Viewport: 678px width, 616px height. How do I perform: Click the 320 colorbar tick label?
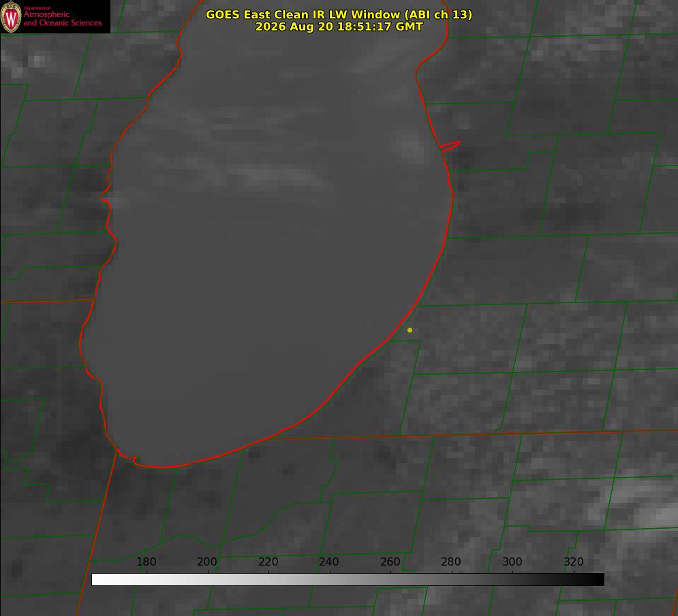point(574,561)
